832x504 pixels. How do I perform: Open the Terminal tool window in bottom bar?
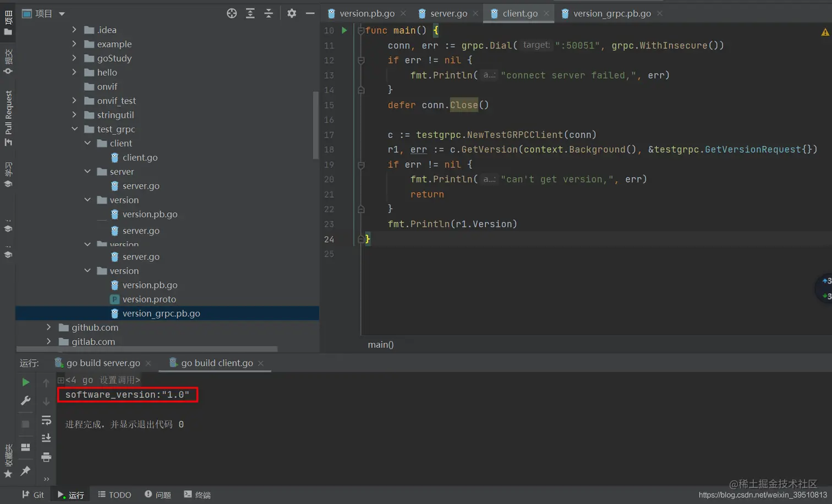198,495
